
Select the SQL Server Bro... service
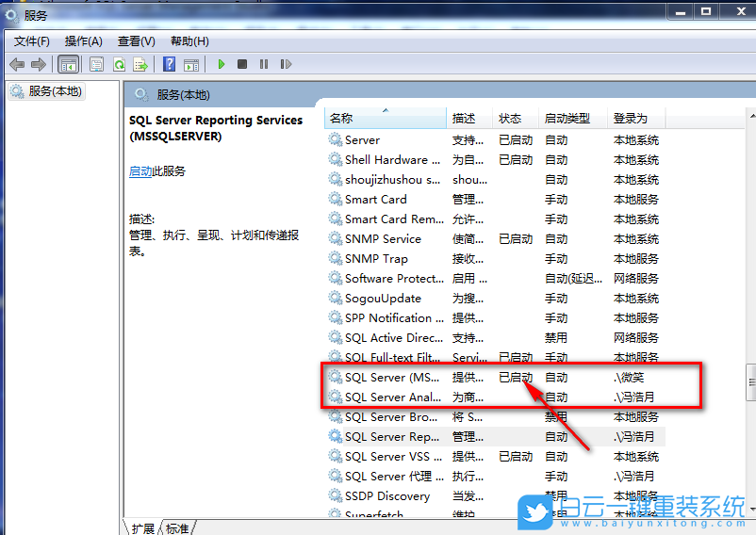pyautogui.click(x=495, y=416)
